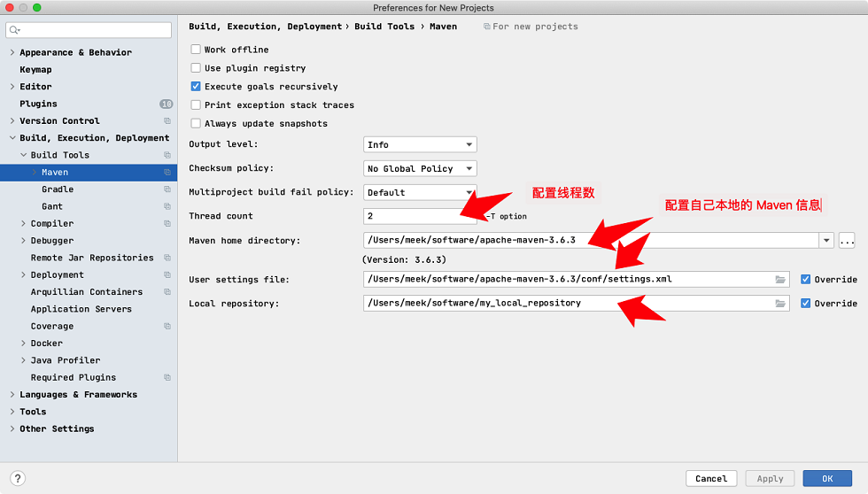Open the Checksum policy dropdown
The image size is (868, 494).
(420, 168)
